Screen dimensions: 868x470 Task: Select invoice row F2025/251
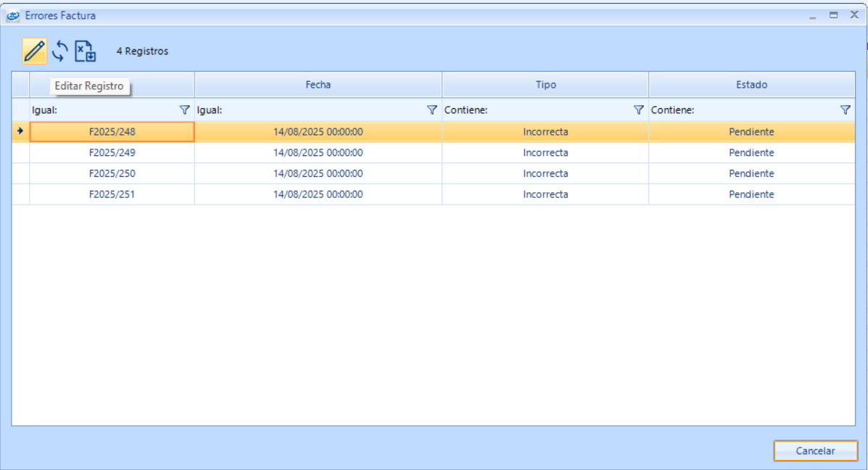[112, 194]
